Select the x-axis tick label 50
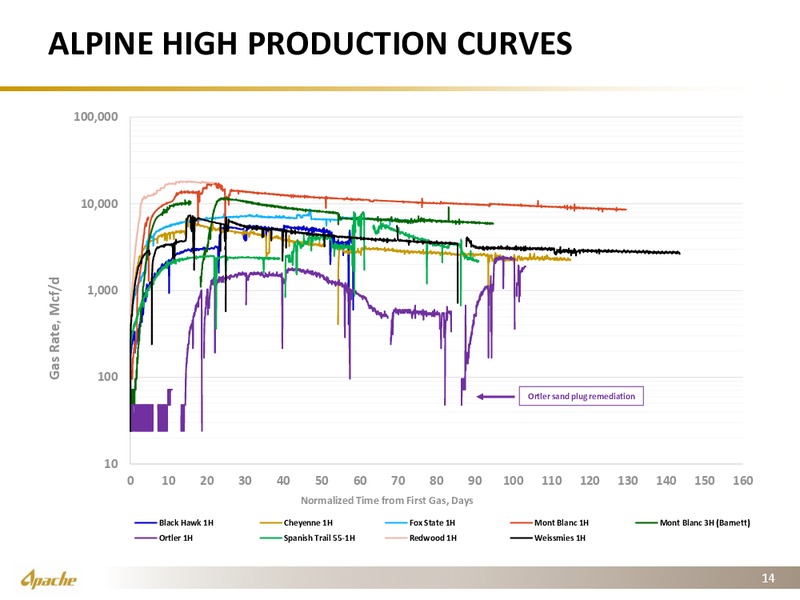 [x=321, y=481]
